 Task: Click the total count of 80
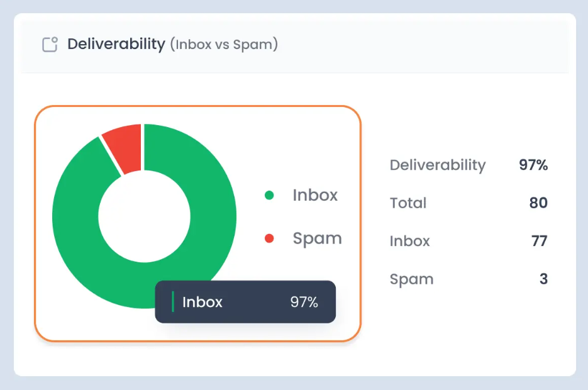pyautogui.click(x=538, y=203)
